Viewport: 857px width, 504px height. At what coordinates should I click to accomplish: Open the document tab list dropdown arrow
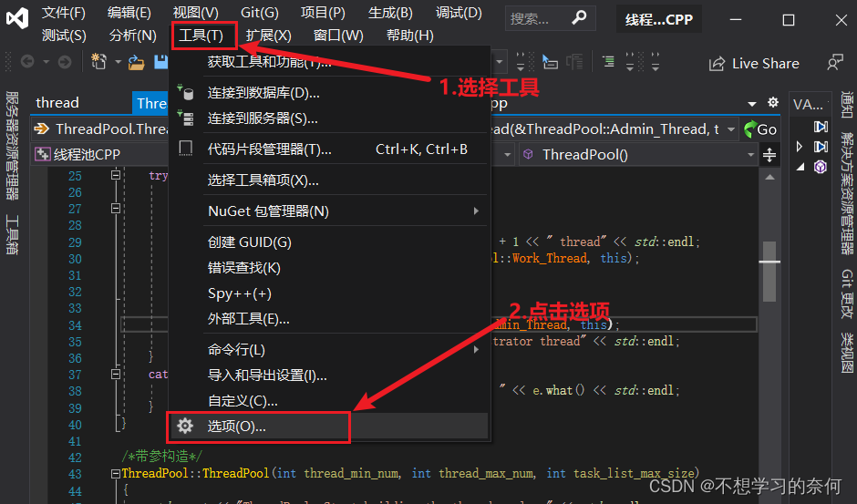pos(752,103)
